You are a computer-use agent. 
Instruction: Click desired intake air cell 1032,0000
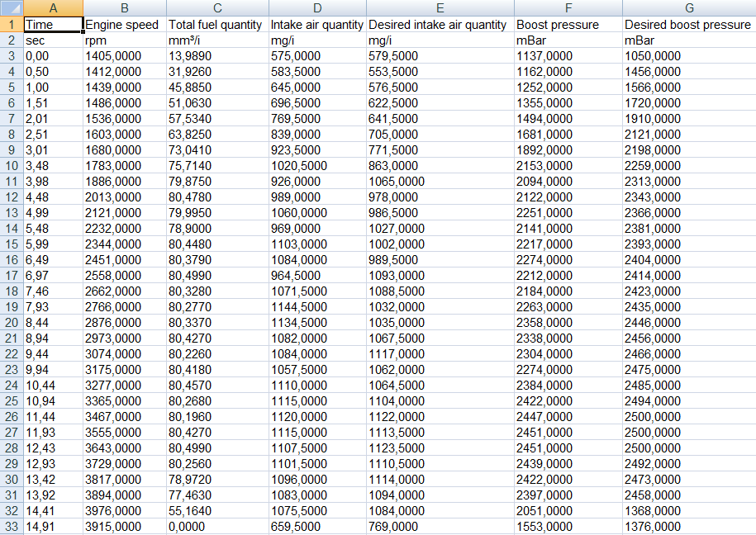(x=440, y=307)
